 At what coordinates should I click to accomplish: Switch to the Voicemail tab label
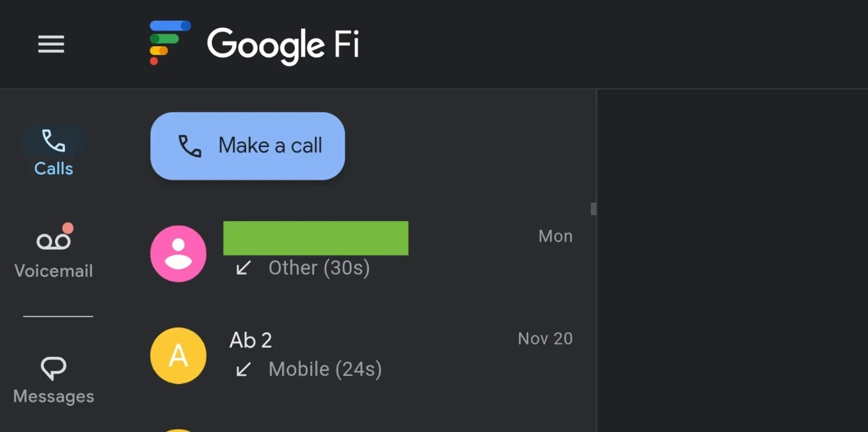[x=54, y=271]
